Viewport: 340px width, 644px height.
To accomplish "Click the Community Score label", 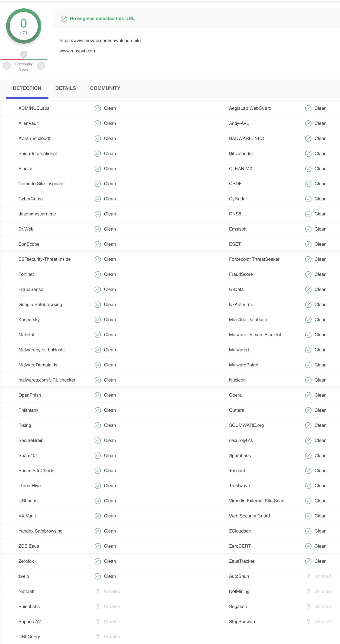I will coord(24,67).
